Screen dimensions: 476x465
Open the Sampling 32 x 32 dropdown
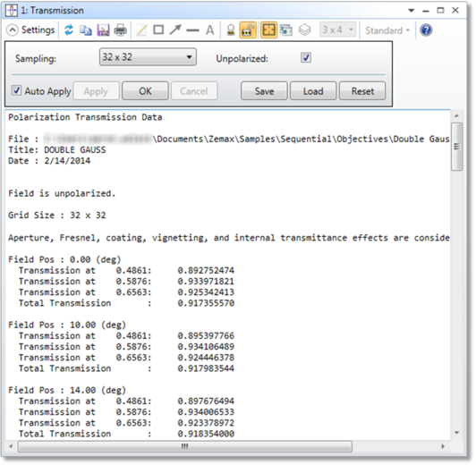148,57
